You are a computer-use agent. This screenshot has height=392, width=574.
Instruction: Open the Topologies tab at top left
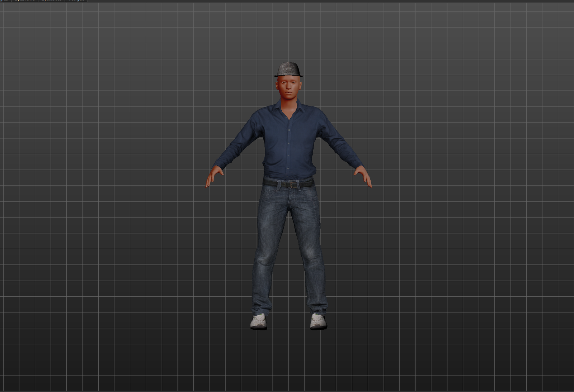[4, 0]
